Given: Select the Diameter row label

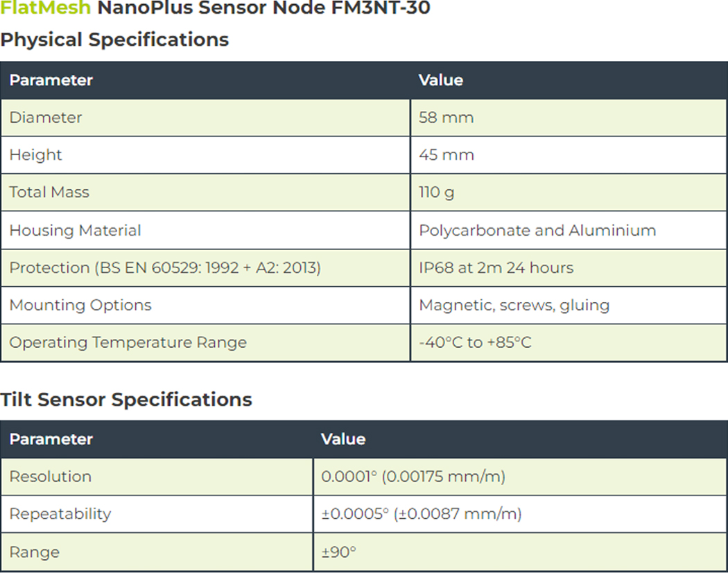Looking at the screenshot, I should pos(45,118).
